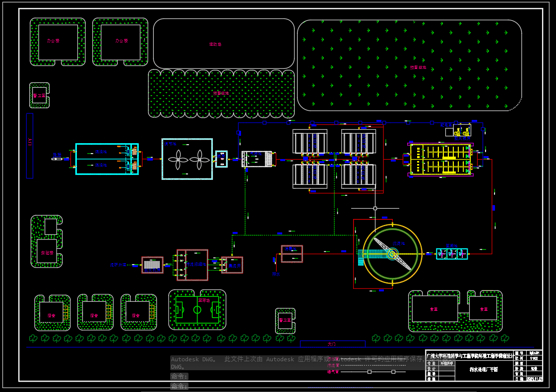Select the middle dormitory building label

coord(94,316)
